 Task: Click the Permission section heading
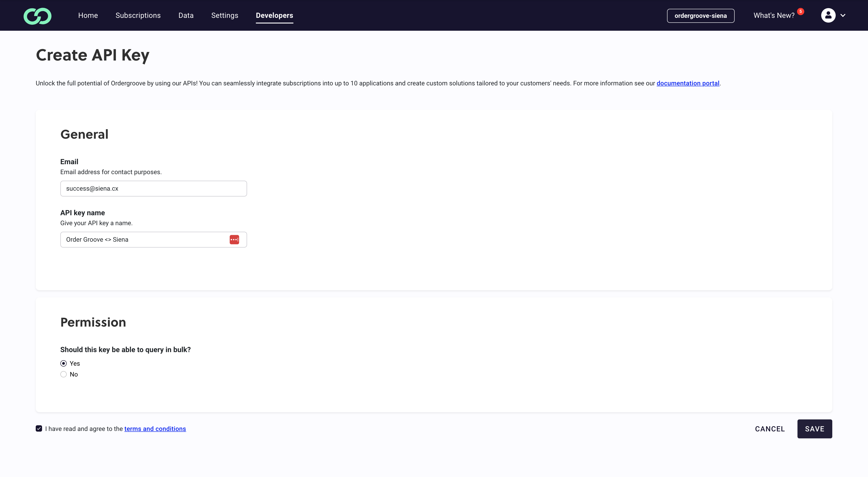pos(93,322)
